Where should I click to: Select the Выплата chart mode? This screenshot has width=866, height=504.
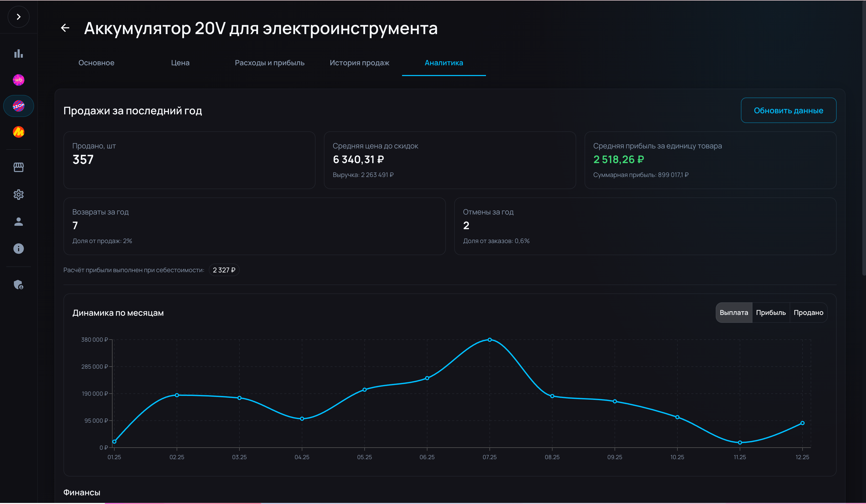coord(734,312)
